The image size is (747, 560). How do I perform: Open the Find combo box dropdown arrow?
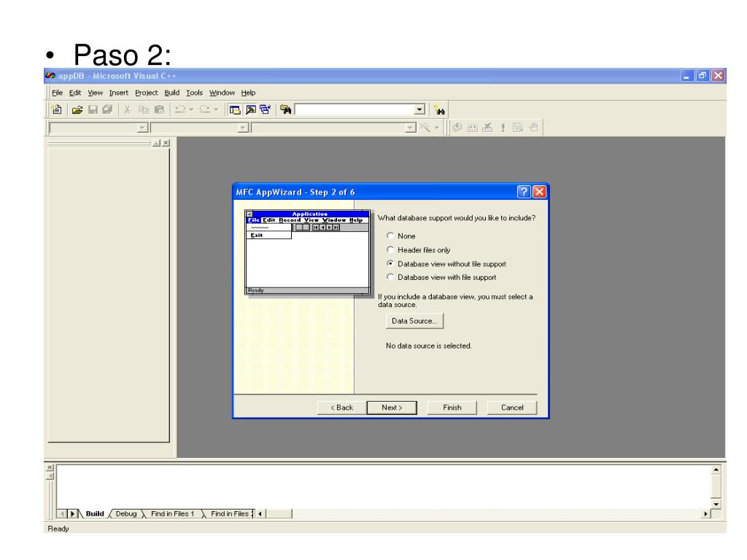[419, 109]
